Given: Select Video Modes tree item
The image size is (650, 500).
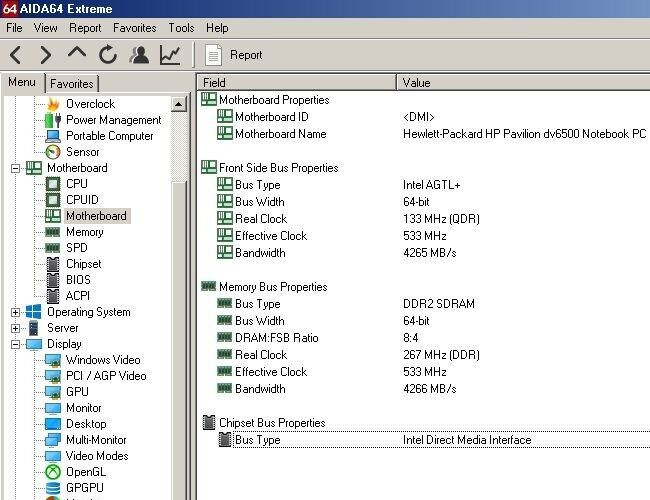Looking at the screenshot, I should pos(97,456).
